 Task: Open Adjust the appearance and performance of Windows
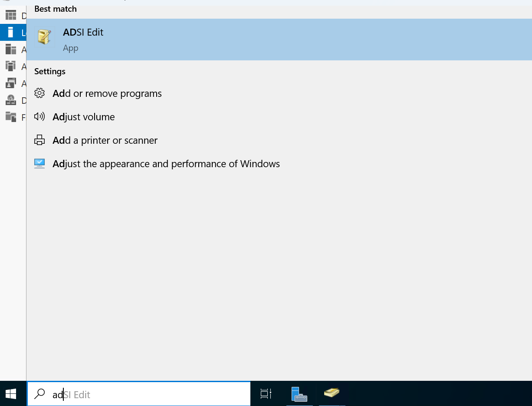279,164
